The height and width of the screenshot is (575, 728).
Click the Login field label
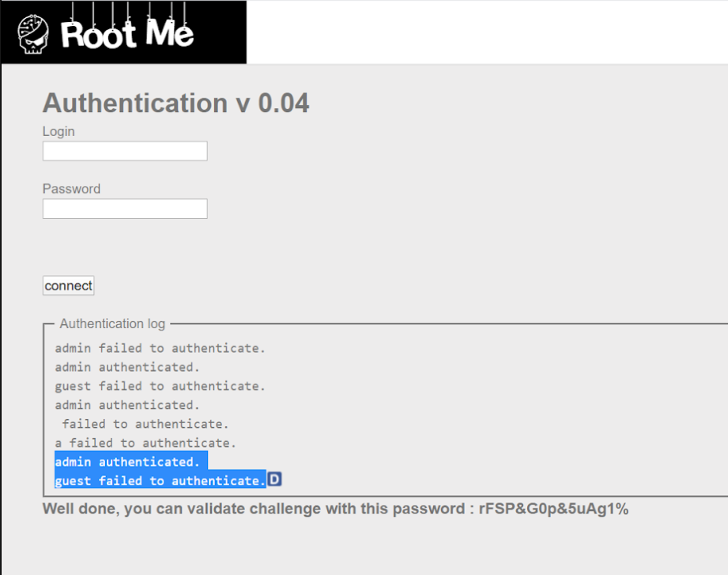point(58,131)
